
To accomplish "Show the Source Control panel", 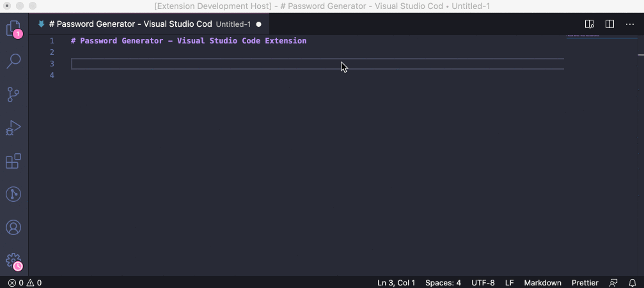I will click(13, 95).
